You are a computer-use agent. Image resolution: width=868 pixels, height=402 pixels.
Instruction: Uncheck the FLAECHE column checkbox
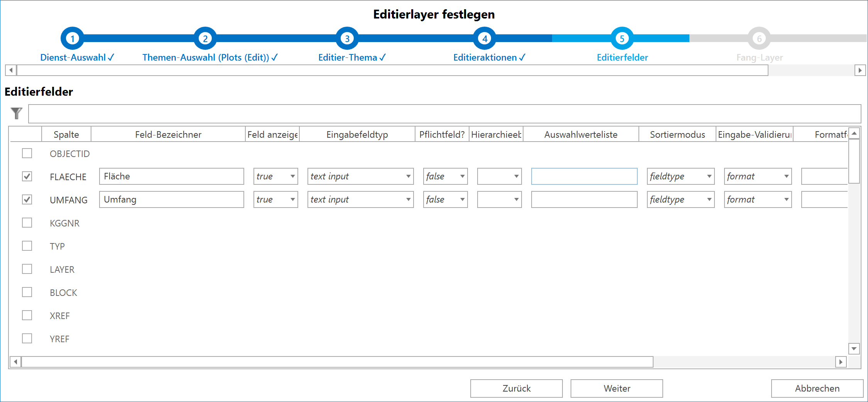27,176
